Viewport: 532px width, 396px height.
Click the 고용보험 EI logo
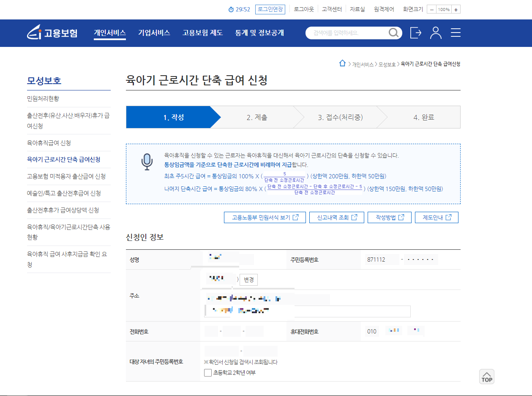[51, 33]
